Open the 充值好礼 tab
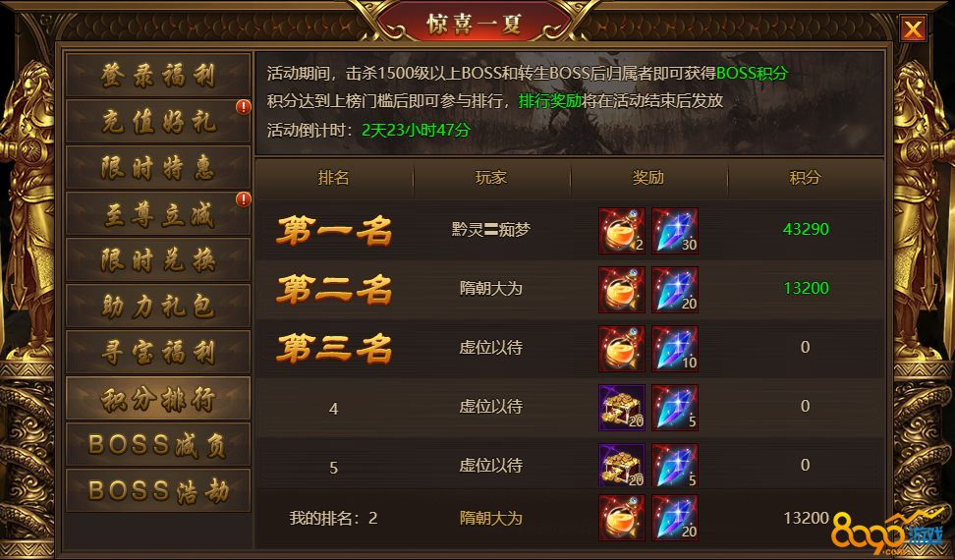The width and height of the screenshot is (955, 560). click(x=158, y=121)
